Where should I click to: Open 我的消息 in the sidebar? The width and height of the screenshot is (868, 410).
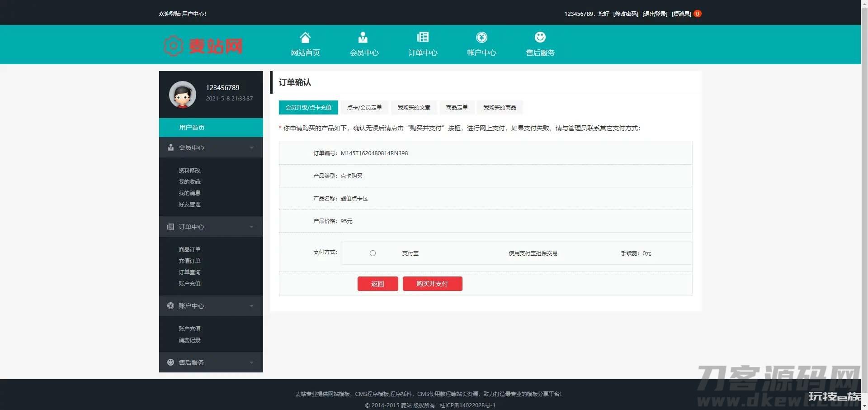[x=189, y=193]
